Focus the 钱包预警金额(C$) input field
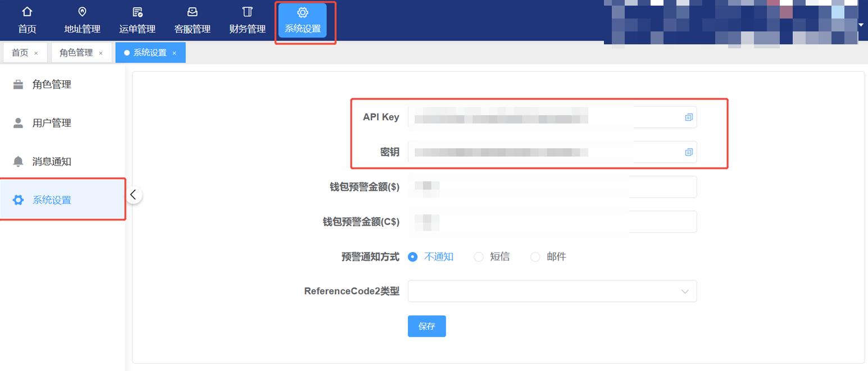868x371 pixels. click(552, 222)
